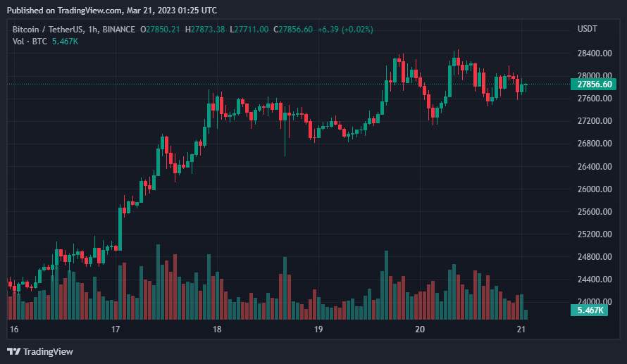This screenshot has width=627, height=364.
Task: Click date marker 17 on time axis
Action: [x=116, y=330]
